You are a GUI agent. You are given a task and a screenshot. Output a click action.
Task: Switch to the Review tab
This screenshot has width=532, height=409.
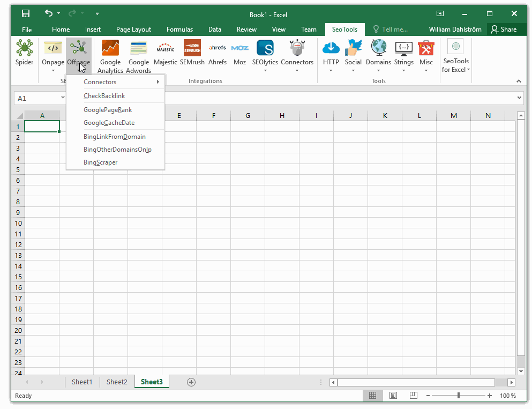click(x=246, y=29)
